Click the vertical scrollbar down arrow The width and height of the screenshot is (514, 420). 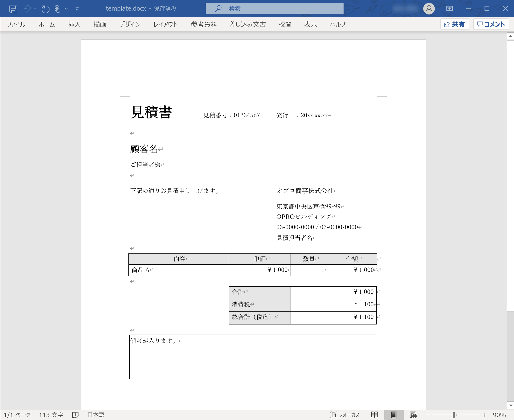(510, 406)
